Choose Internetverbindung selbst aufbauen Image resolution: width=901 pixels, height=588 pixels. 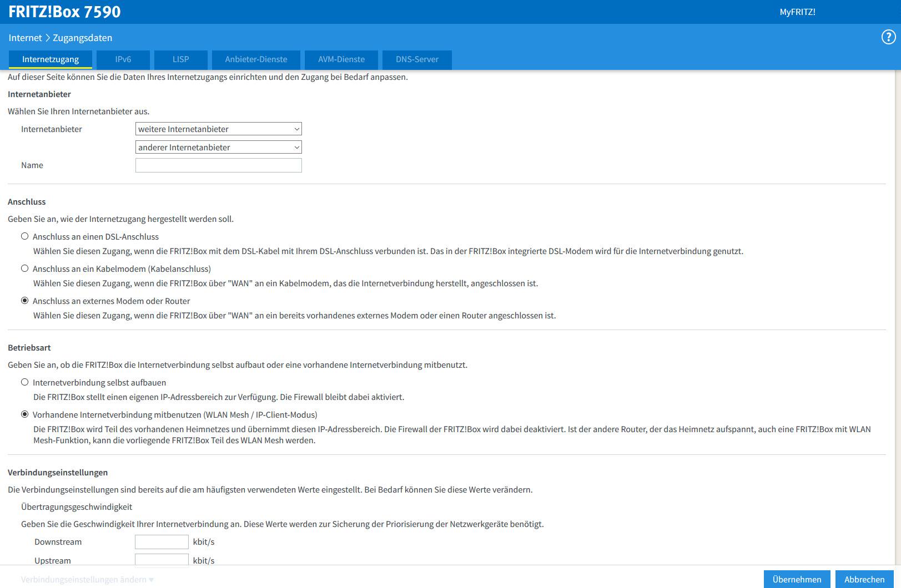click(24, 382)
